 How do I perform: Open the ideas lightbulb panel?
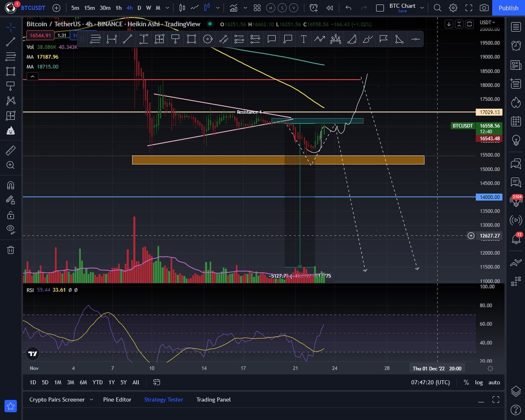516,140
